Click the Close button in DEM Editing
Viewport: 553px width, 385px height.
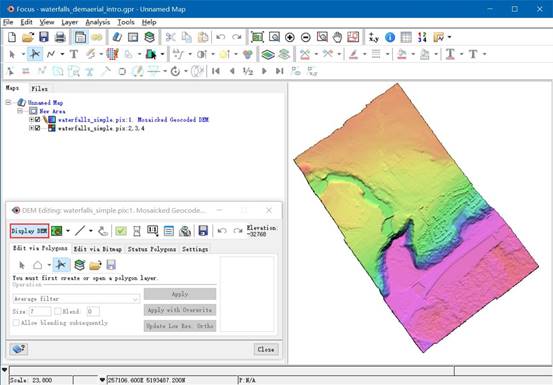tap(266, 349)
